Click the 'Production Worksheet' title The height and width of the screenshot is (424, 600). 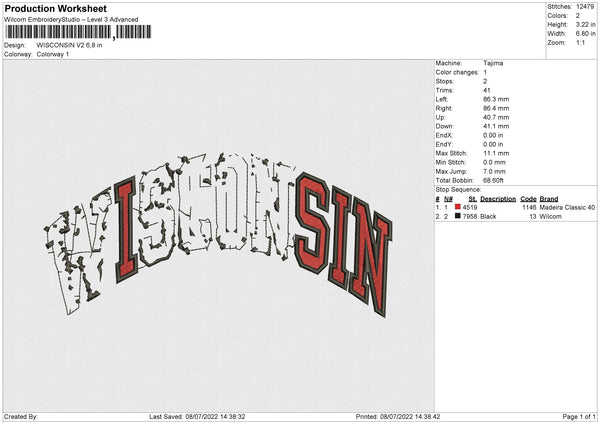pyautogui.click(x=55, y=8)
